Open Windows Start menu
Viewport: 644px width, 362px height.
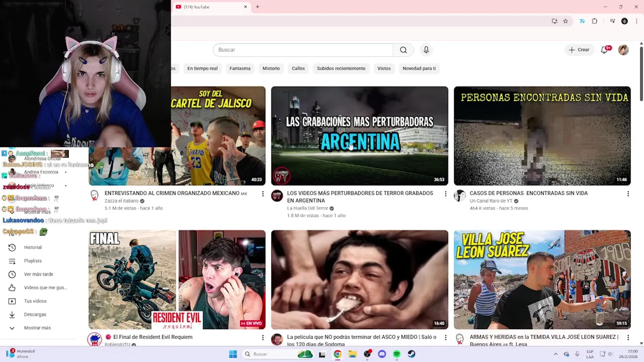[233, 354]
